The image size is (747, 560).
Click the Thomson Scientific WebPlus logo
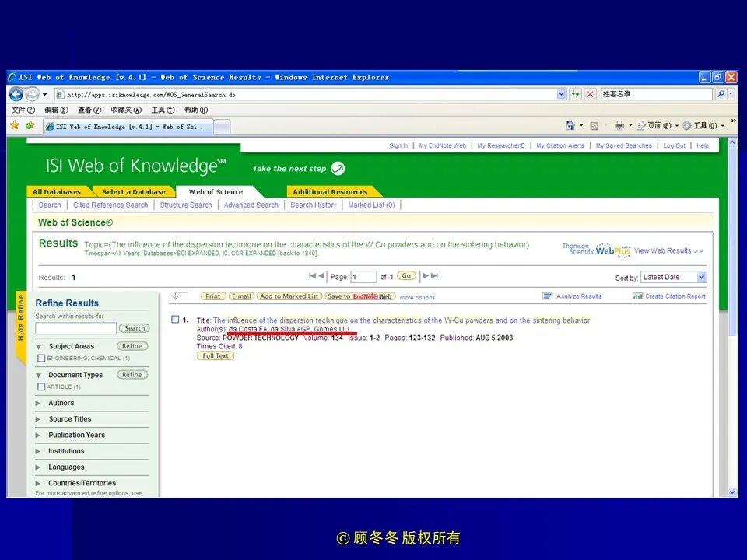[596, 250]
